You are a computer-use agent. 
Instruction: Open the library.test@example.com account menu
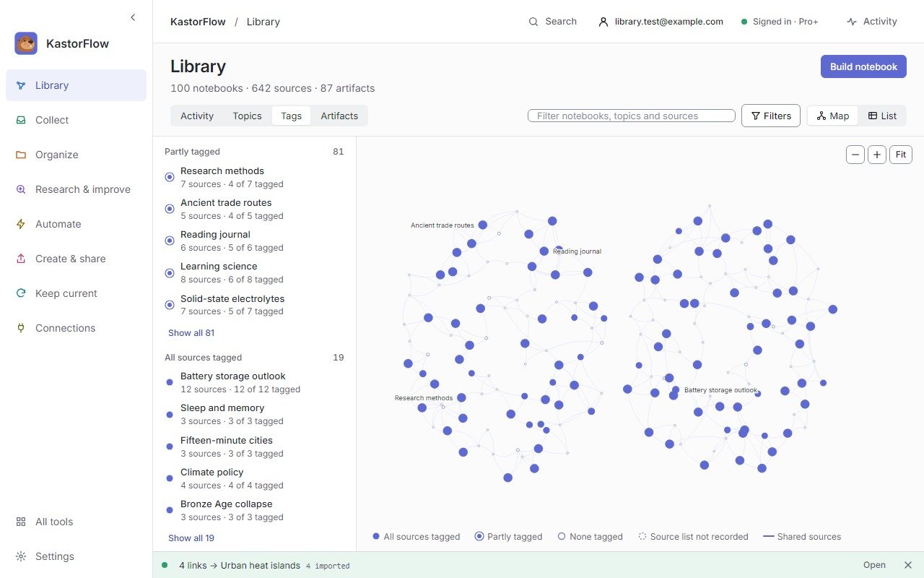click(661, 22)
